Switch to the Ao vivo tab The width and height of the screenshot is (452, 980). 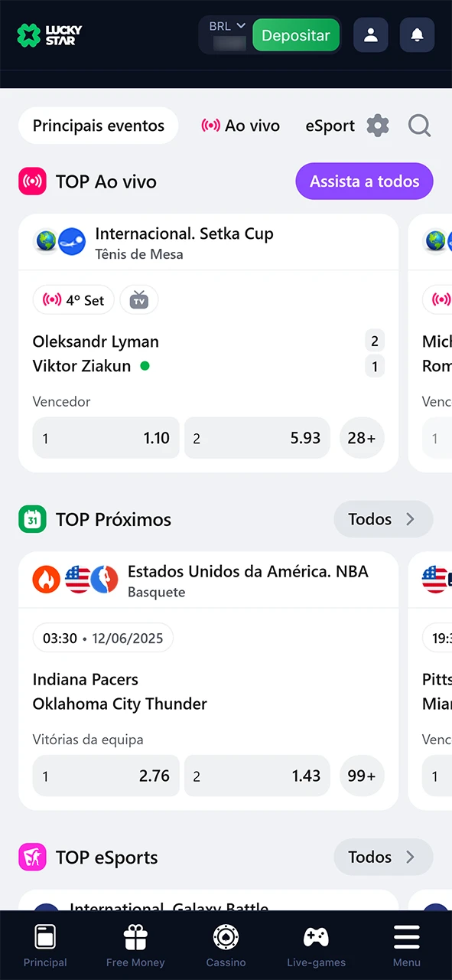coord(240,126)
